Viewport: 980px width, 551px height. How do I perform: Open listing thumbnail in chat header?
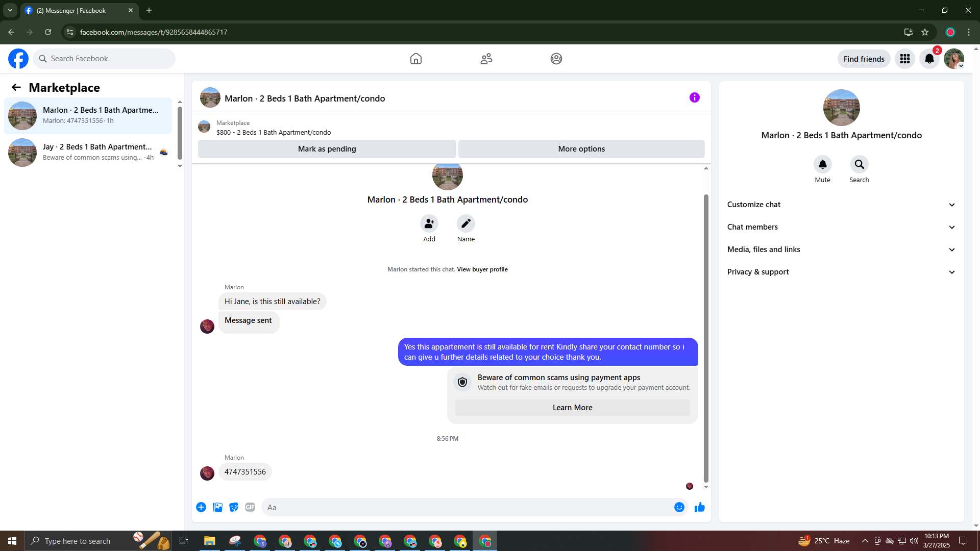(x=210, y=97)
